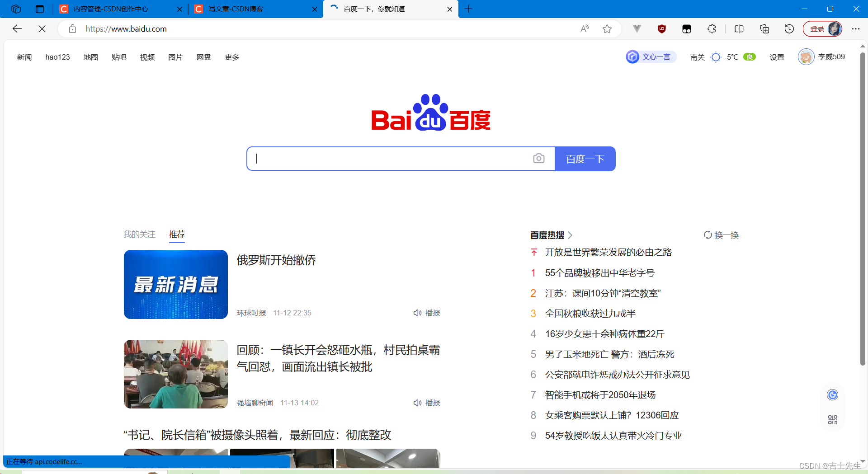This screenshot has width=868, height=474.
Task: Click the camera image search icon
Action: click(x=538, y=159)
